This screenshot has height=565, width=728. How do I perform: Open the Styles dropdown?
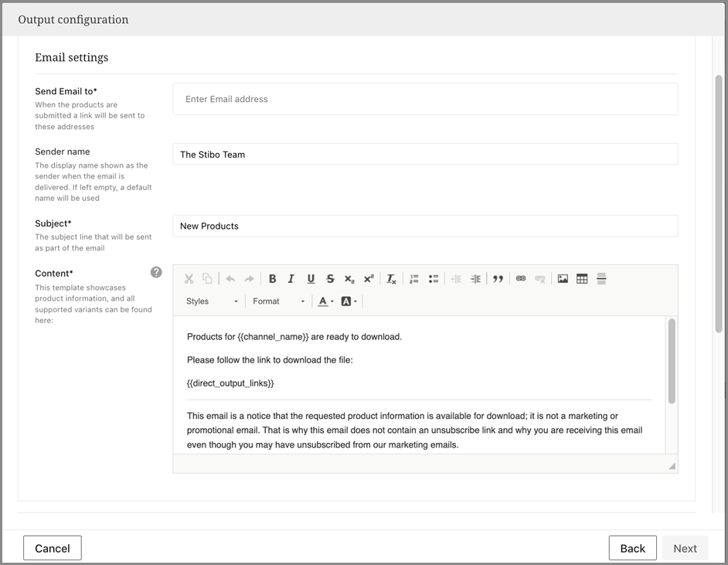coord(212,301)
